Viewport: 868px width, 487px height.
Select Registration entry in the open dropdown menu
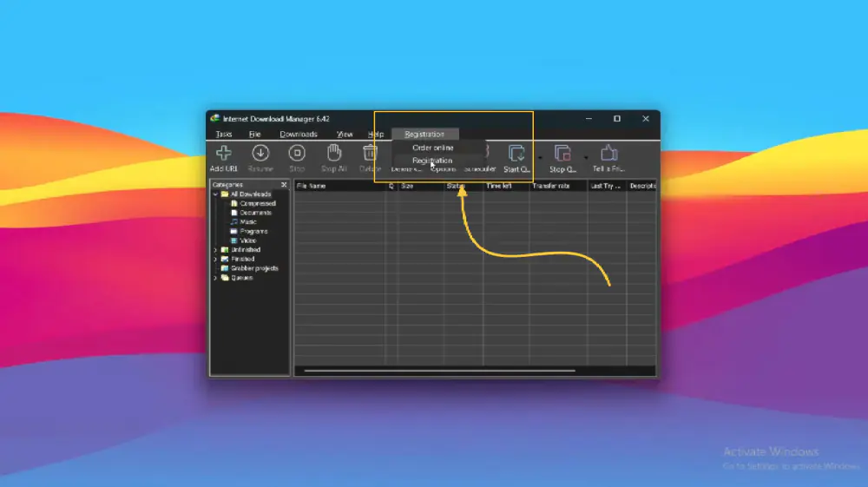pyautogui.click(x=432, y=161)
